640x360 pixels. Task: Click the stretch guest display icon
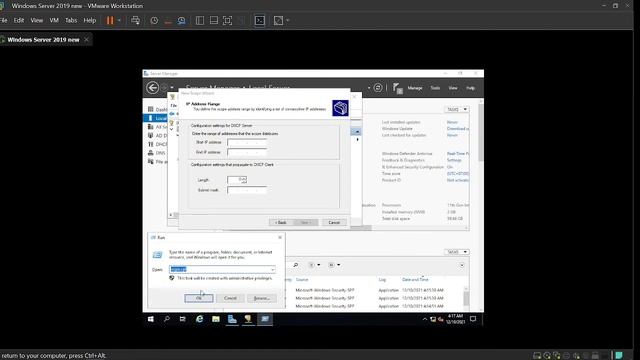coord(278,20)
